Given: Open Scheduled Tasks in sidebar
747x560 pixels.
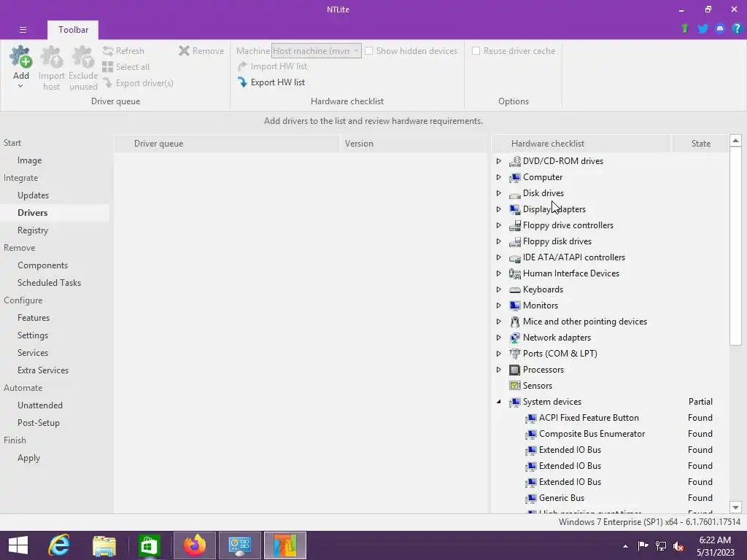Looking at the screenshot, I should point(49,283).
